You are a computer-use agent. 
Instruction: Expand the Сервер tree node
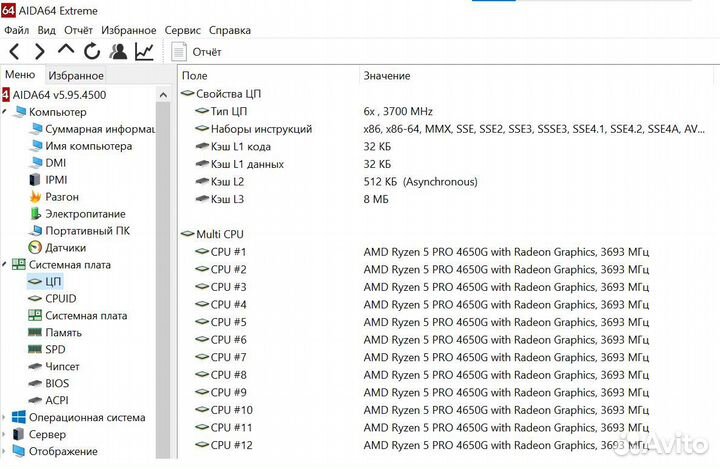coord(5,435)
